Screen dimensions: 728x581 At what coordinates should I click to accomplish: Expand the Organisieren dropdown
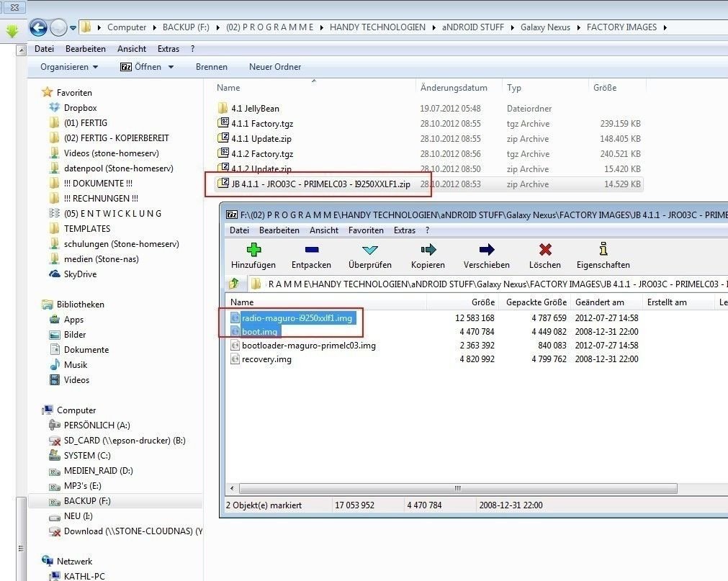(x=69, y=67)
